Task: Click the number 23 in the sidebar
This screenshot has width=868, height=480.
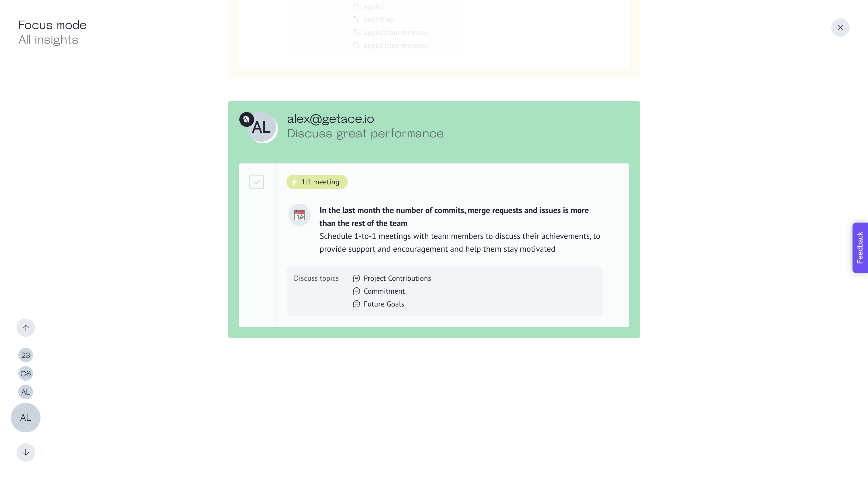Action: (x=26, y=355)
